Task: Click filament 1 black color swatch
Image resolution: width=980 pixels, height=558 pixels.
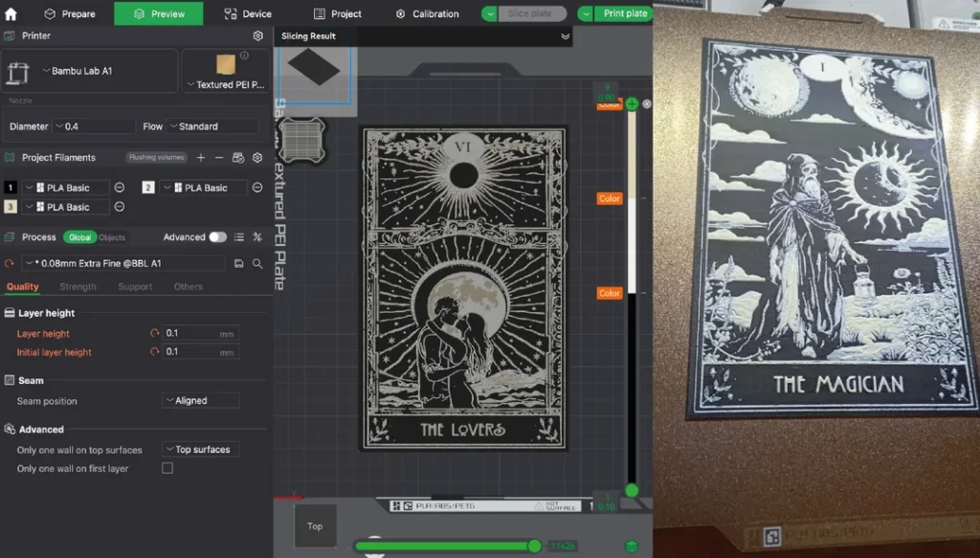Action: tap(11, 188)
